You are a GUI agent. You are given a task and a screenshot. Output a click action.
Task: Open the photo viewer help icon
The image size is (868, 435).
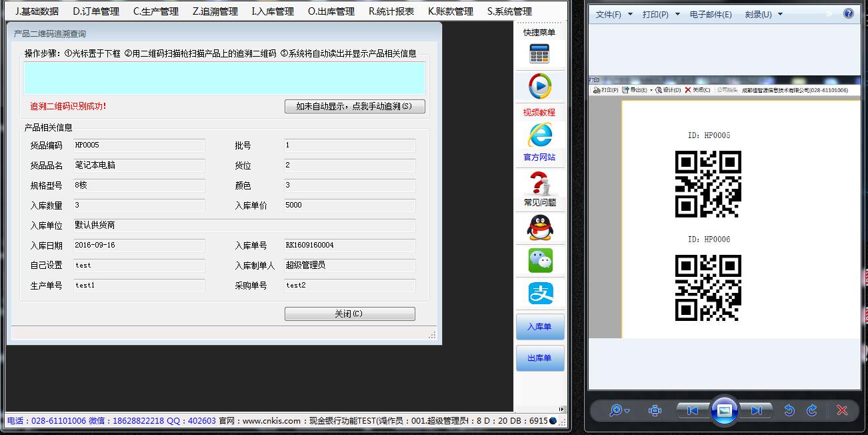pyautogui.click(x=849, y=13)
